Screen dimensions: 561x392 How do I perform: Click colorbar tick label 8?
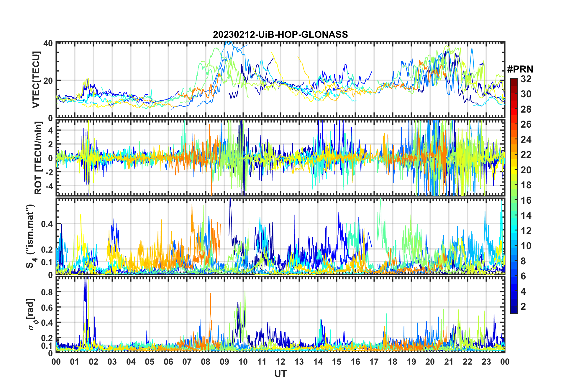523,261
